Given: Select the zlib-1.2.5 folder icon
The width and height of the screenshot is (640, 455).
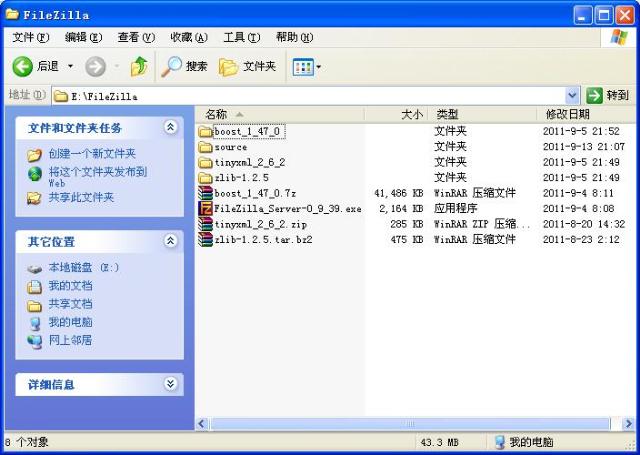Looking at the screenshot, I should tap(205, 178).
